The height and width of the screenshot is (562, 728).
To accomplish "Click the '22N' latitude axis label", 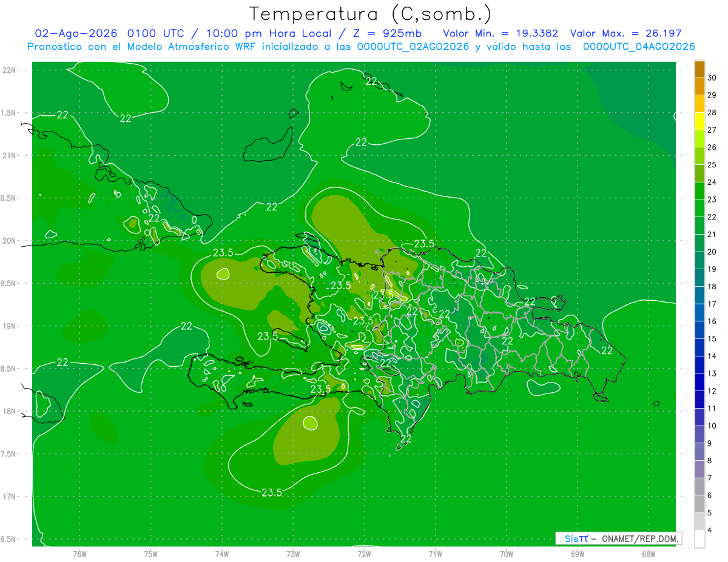I will point(9,70).
